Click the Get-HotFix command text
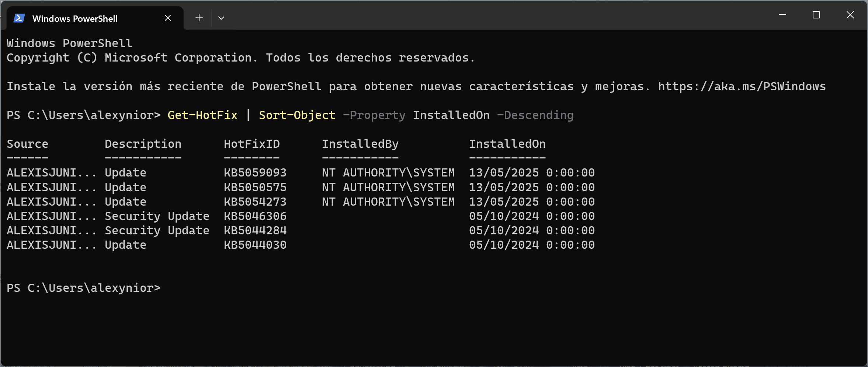Screen dimensions: 868x367 pyautogui.click(x=202, y=115)
